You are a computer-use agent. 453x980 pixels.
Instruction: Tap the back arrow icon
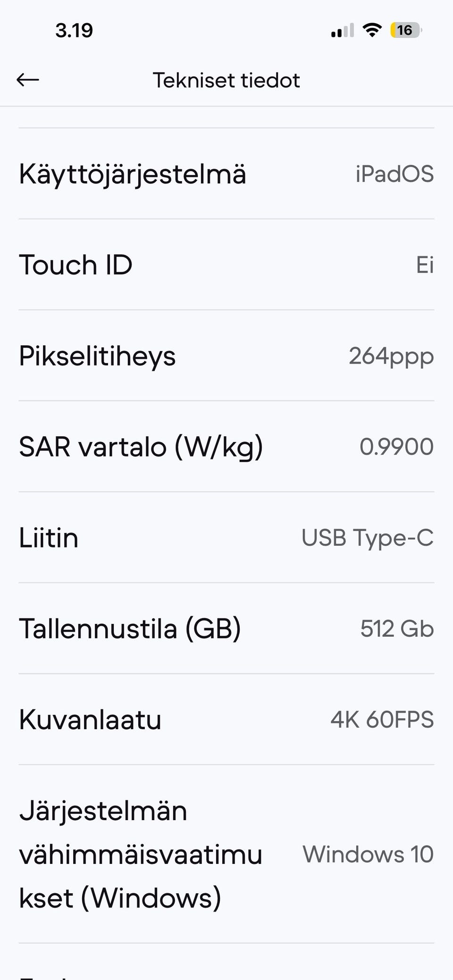tap(27, 80)
